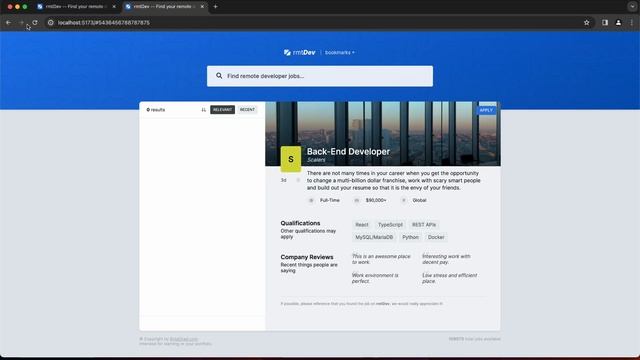Click the 3d posting age text
Image resolution: width=640 pixels, height=360 pixels.
click(284, 180)
